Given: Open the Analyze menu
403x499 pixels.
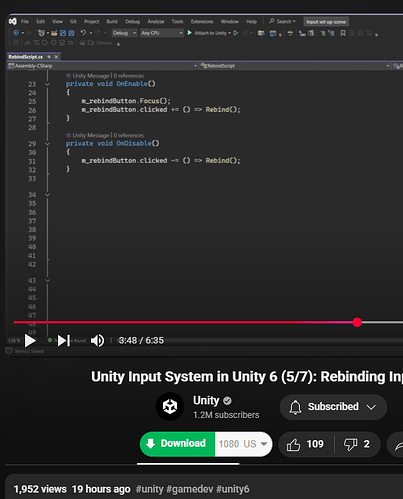Looking at the screenshot, I should coord(156,21).
